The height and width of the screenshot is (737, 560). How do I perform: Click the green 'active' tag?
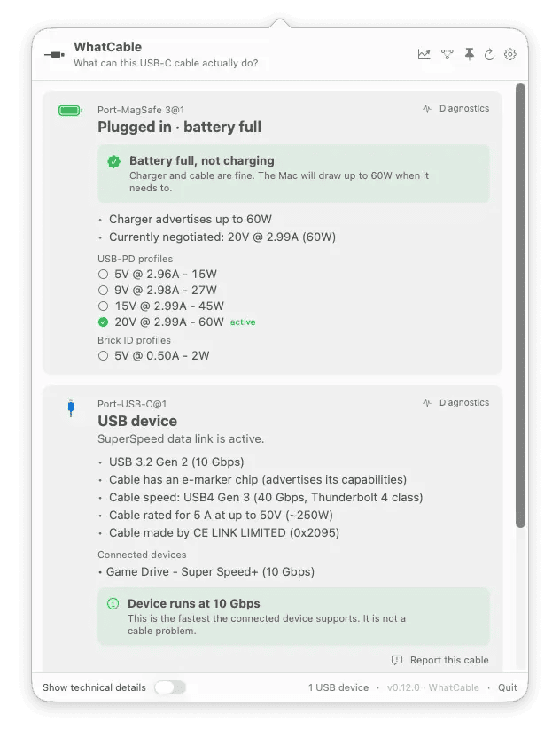coord(243,322)
